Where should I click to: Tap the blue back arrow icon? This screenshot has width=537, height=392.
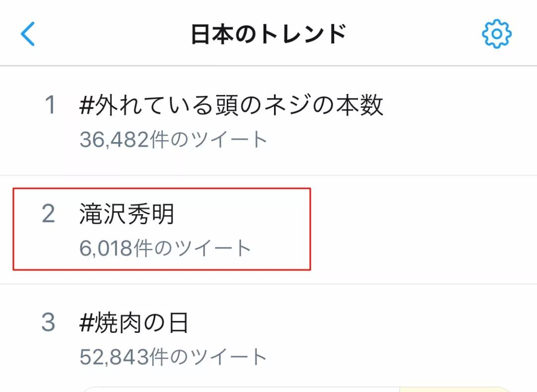[x=28, y=34]
